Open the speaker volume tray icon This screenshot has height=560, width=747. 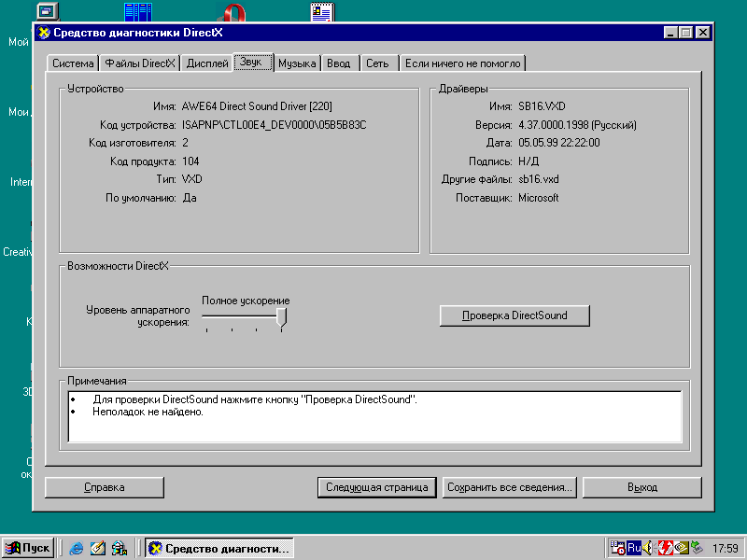pyautogui.click(x=648, y=548)
